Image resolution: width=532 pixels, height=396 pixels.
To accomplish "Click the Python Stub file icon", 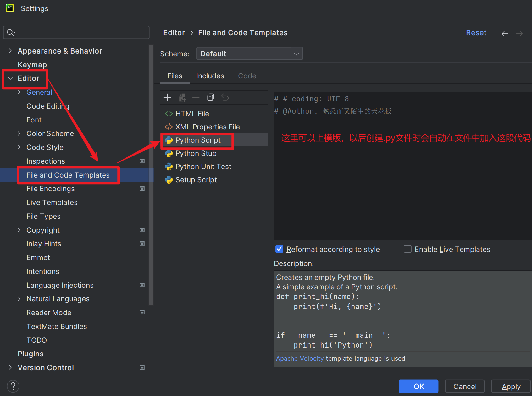I will pos(169,153).
